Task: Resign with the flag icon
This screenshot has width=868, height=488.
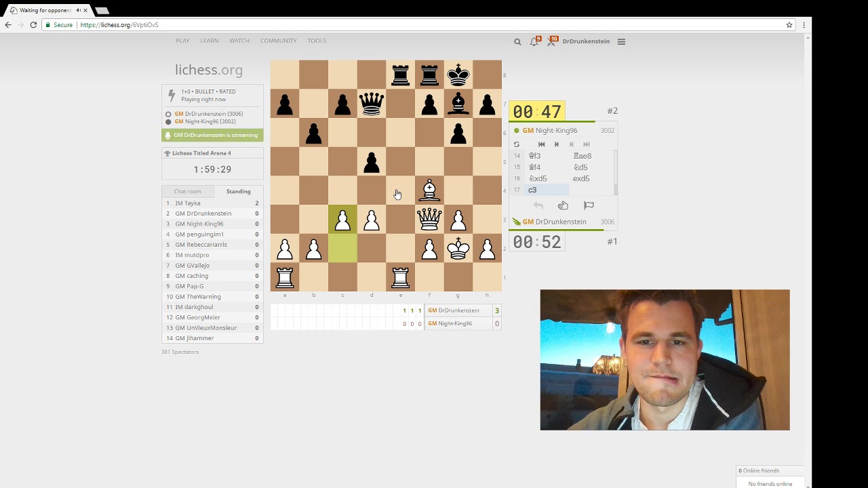Action: click(x=589, y=205)
